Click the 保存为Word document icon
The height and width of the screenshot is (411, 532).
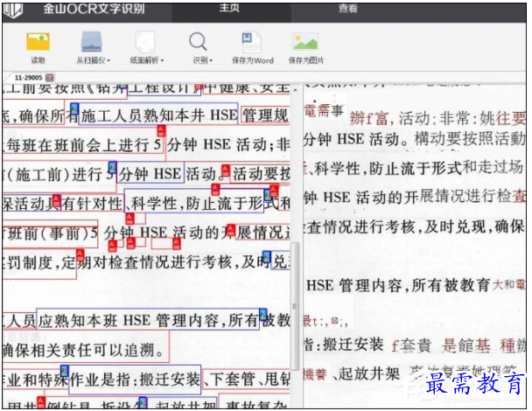click(251, 42)
